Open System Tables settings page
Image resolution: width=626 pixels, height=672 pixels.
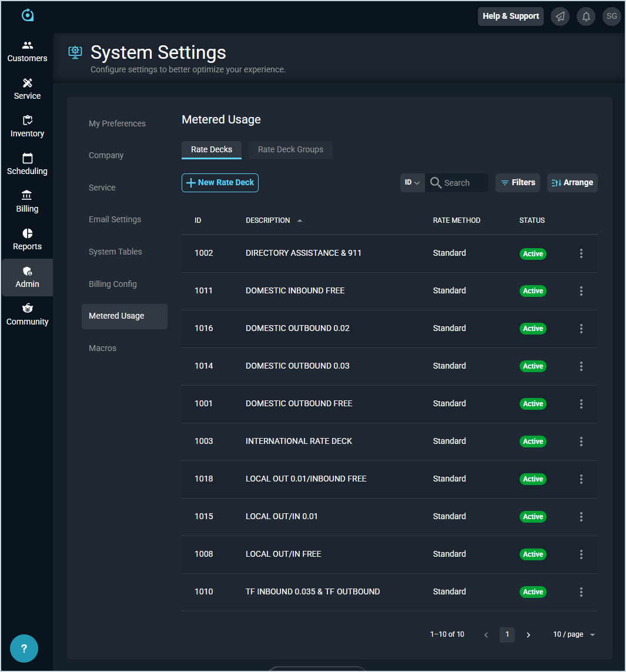(115, 252)
